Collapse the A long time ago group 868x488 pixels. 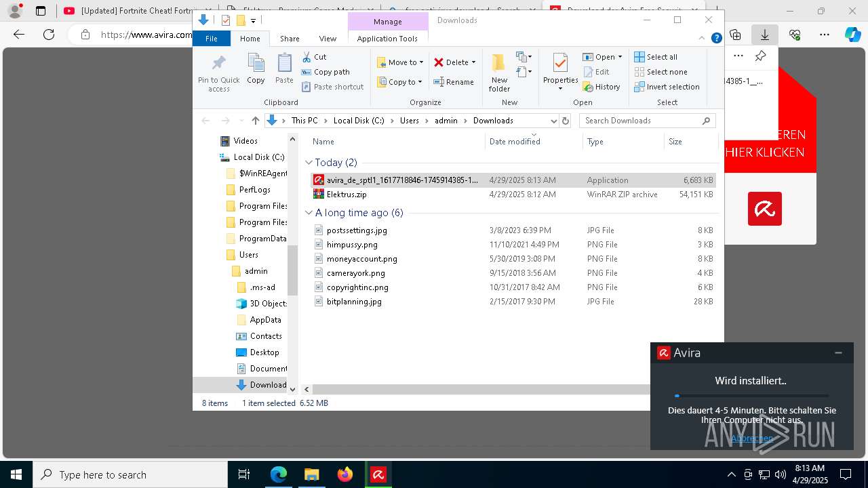coord(309,213)
